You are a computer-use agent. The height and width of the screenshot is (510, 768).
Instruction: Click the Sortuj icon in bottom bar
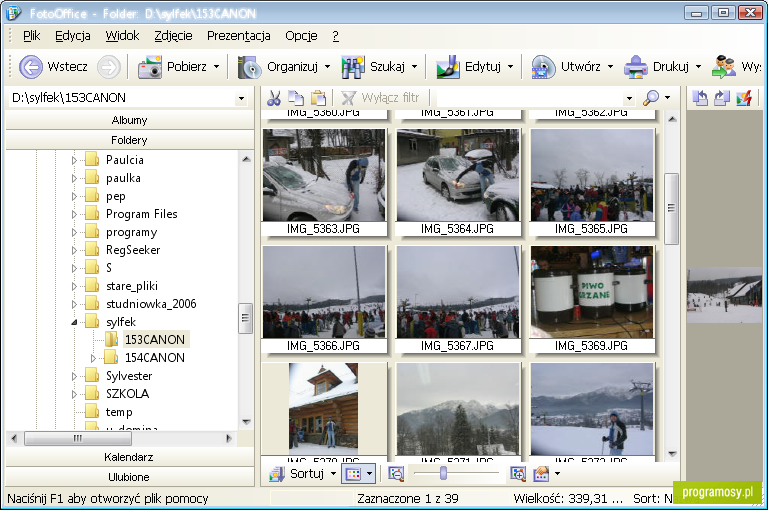(x=277, y=474)
